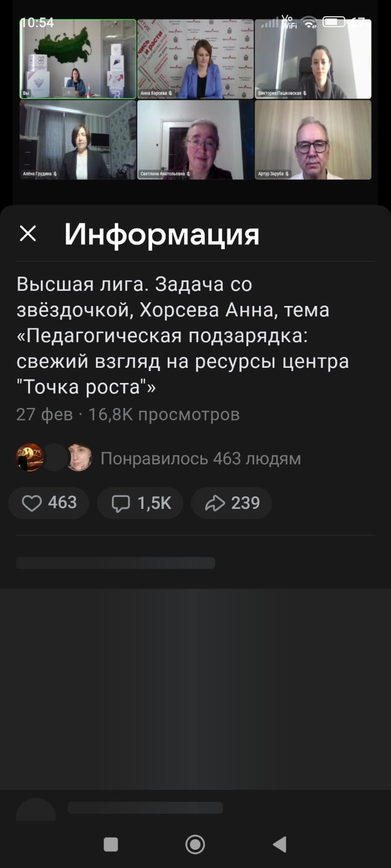Share video using arrow icon
This screenshot has width=391, height=868.
coord(232,503)
